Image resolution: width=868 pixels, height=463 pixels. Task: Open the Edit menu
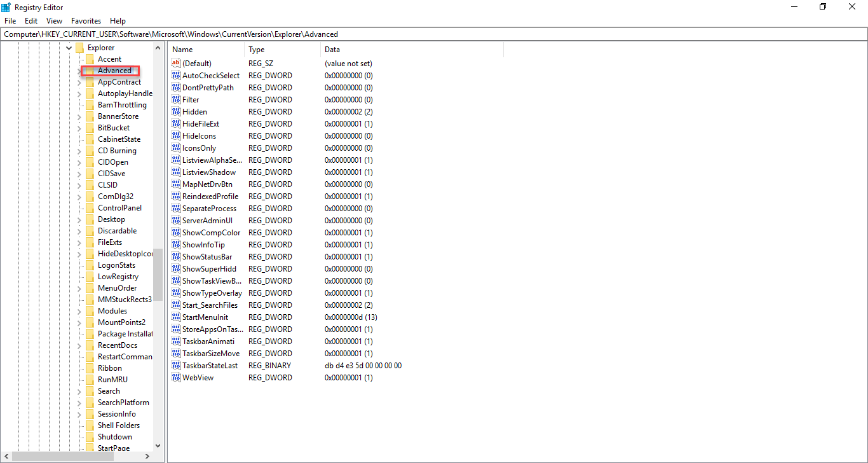[x=31, y=21]
